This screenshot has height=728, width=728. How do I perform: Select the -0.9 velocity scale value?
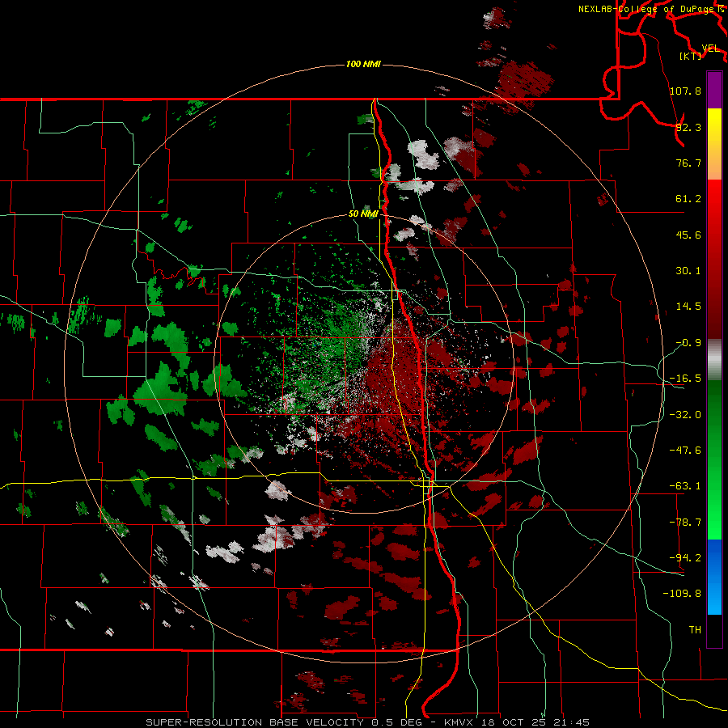pos(688,343)
